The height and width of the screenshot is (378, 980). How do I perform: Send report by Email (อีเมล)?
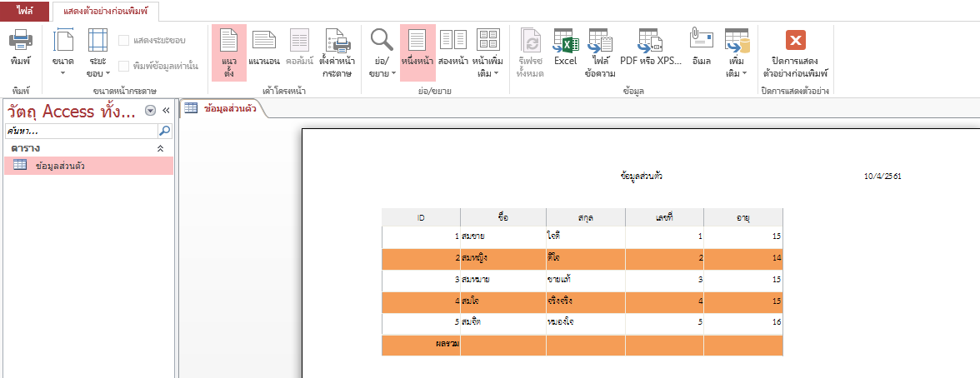[701, 48]
